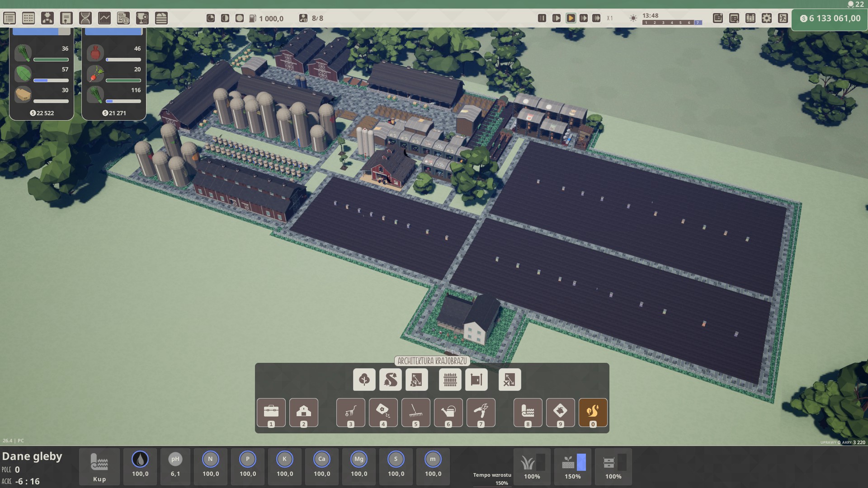This screenshot has width=868, height=488.
Task: Open the DNA genetics panel icon
Action: (x=85, y=18)
